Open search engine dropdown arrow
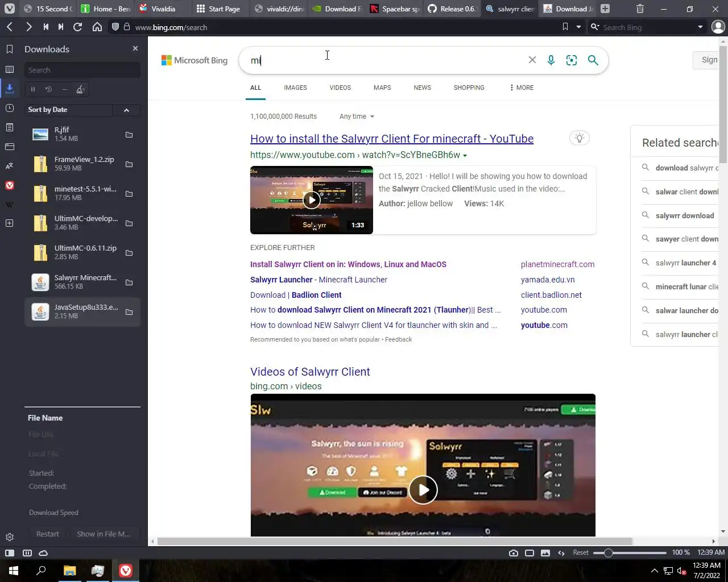The width and height of the screenshot is (728, 582). 700,27
